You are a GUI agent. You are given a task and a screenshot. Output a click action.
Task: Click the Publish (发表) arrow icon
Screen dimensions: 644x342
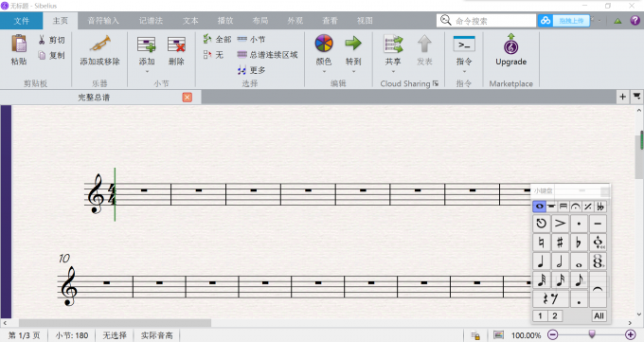424,44
